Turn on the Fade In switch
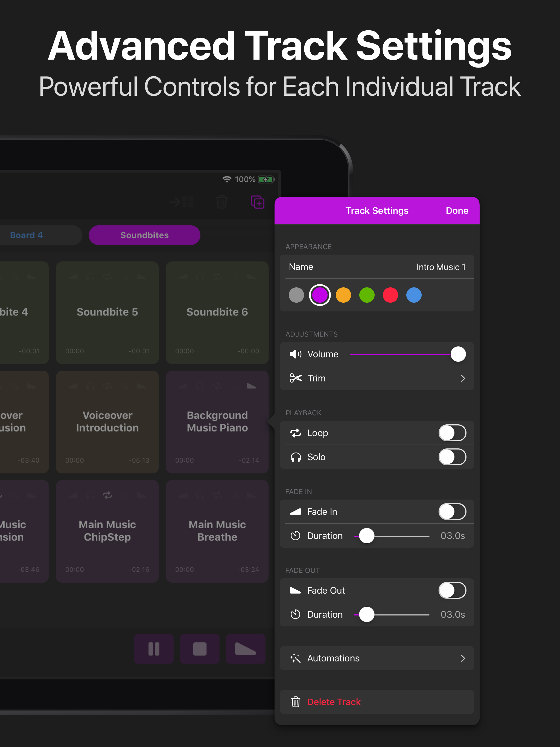Viewport: 560px width, 747px height. [452, 512]
